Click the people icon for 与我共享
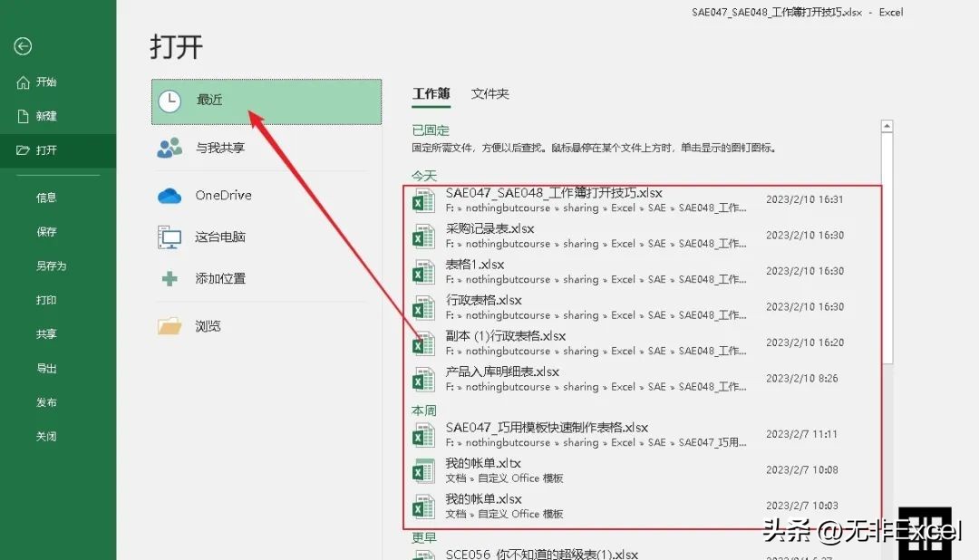The height and width of the screenshot is (560, 979). [x=170, y=148]
